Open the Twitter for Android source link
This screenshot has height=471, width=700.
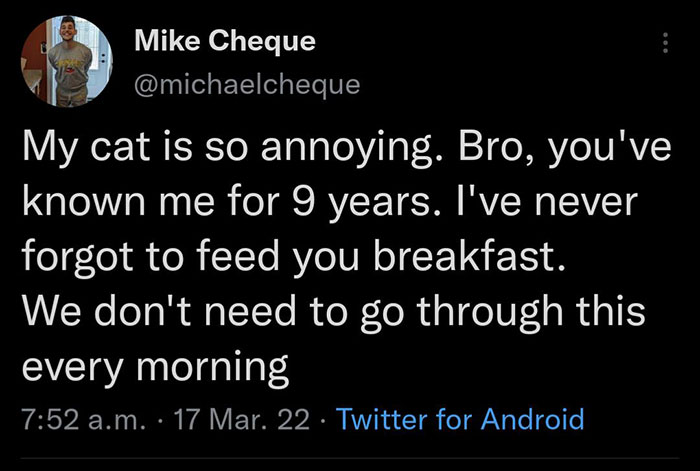pos(461,418)
